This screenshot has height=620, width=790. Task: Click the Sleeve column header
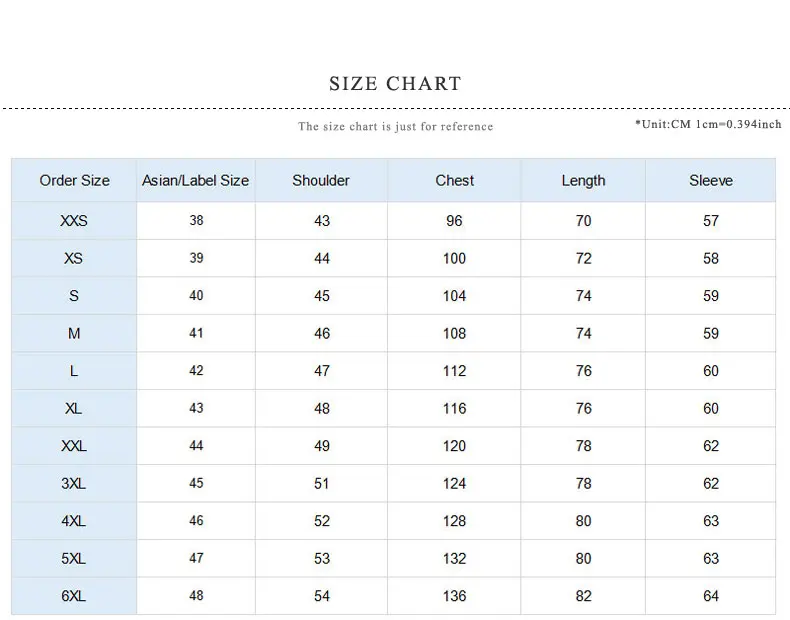(x=711, y=180)
